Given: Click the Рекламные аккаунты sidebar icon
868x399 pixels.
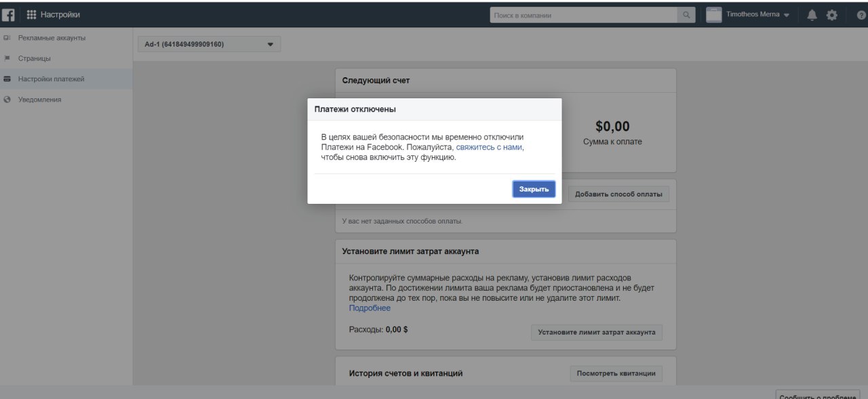Looking at the screenshot, I should 7,38.
